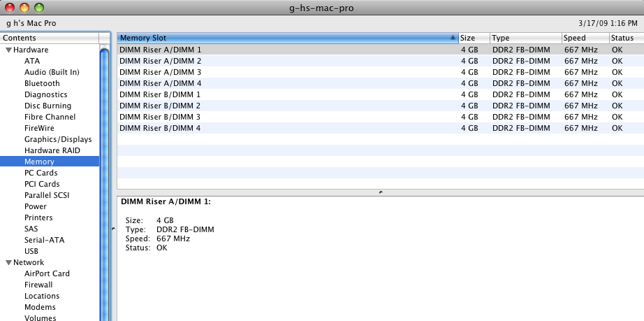This screenshot has width=644, height=321.
Task: Select row DIMM Riser B/DIMM 3
Action: click(x=380, y=117)
